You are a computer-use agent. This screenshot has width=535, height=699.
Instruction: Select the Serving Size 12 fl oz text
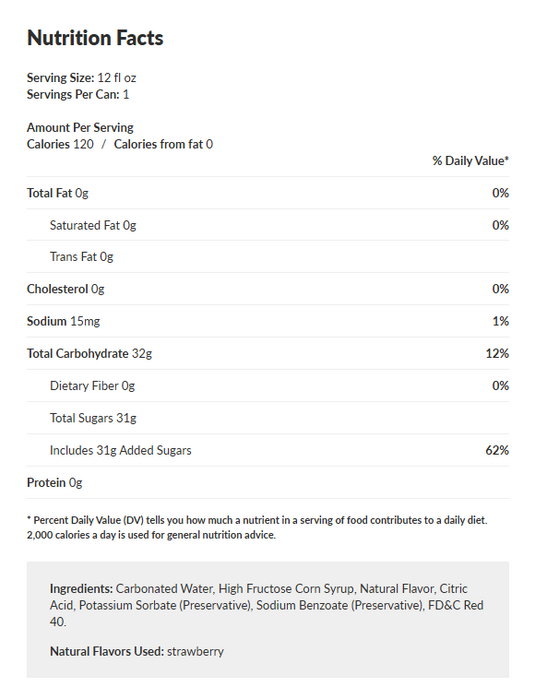coord(82,78)
